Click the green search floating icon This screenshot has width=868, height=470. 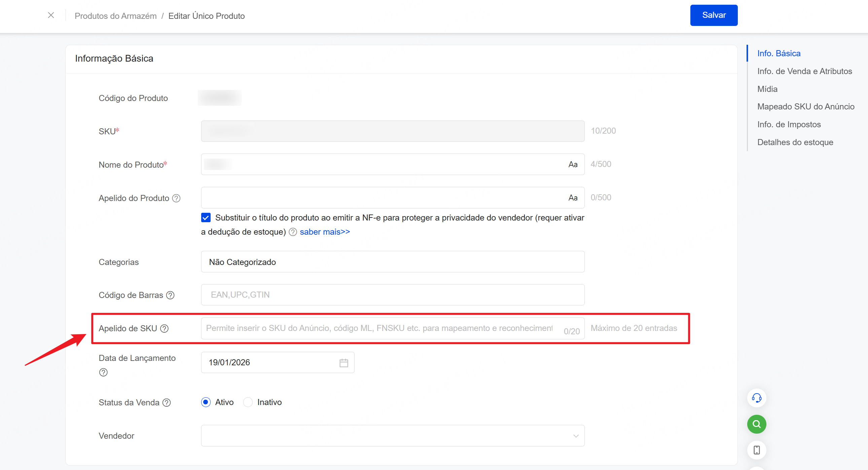[x=756, y=424]
